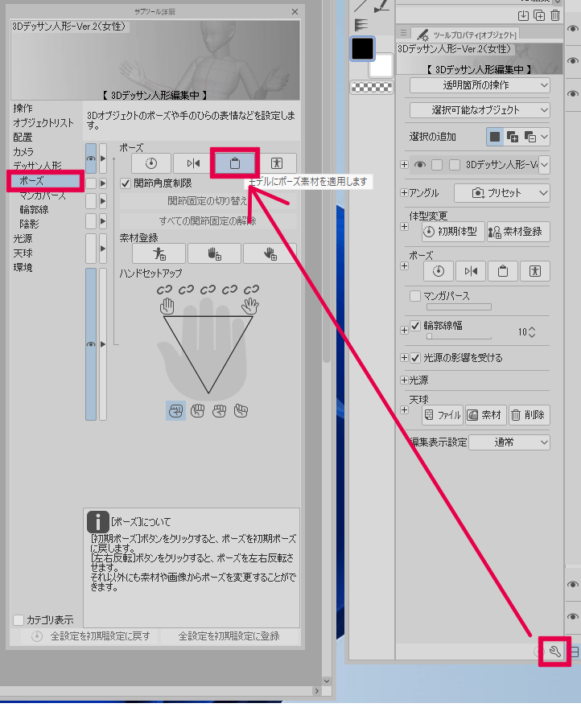Enable マンガパース checkbox
Viewport: 581px width, 728px height.
(415, 296)
